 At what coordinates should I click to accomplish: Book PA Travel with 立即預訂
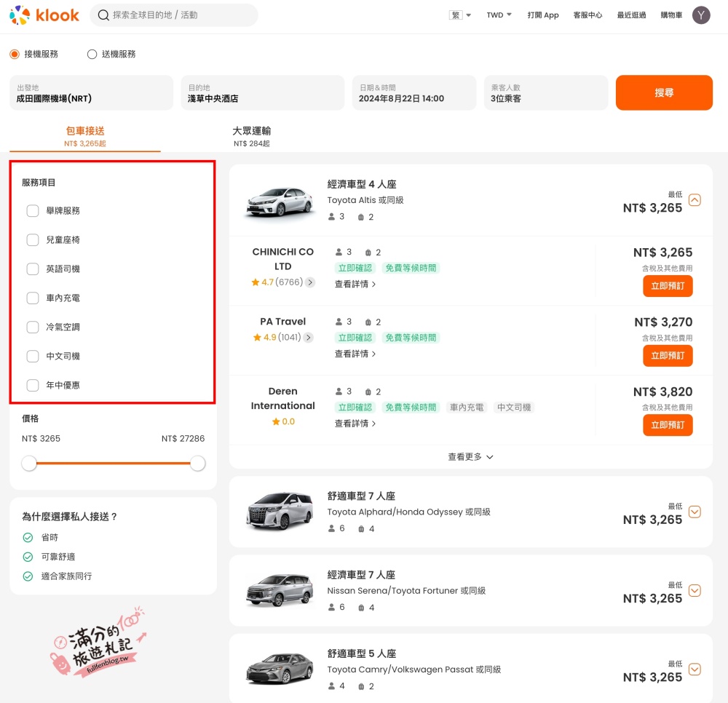[x=668, y=355]
